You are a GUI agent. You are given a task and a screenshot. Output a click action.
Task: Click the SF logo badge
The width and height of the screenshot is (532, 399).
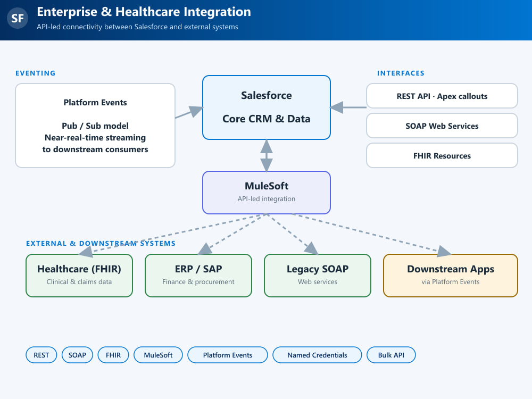tap(18, 18)
